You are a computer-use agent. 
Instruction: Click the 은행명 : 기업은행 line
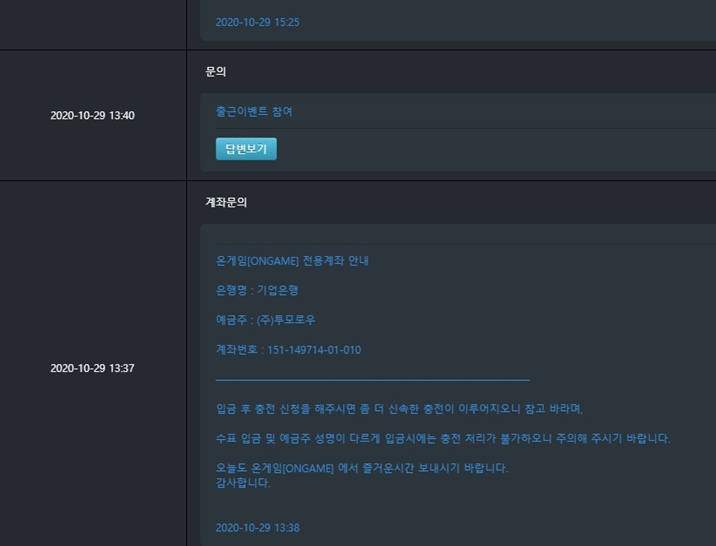[x=257, y=291]
